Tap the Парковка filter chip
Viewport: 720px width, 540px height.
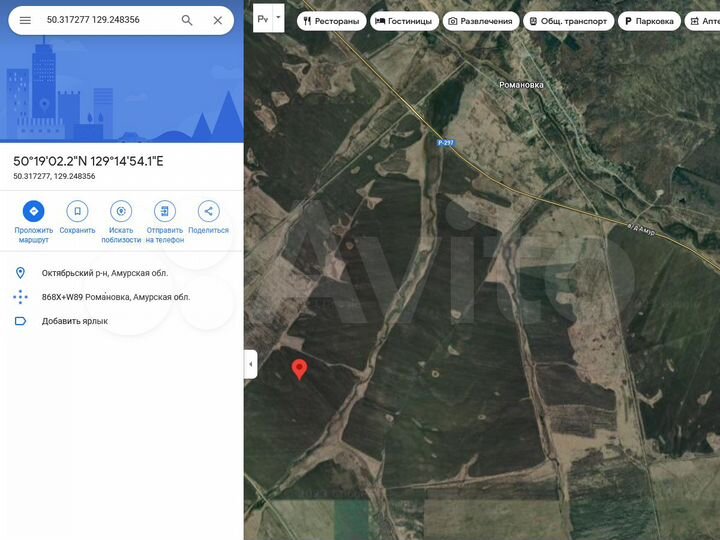pyautogui.click(x=648, y=21)
